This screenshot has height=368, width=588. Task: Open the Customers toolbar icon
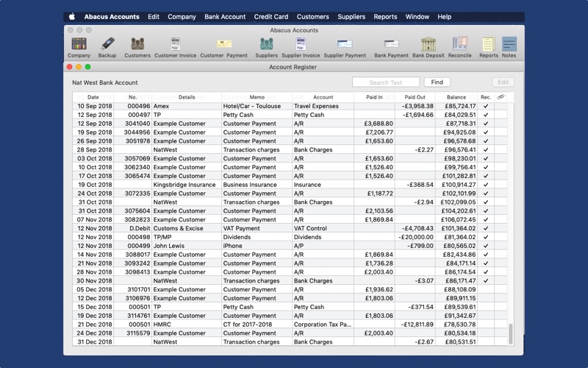(x=137, y=44)
